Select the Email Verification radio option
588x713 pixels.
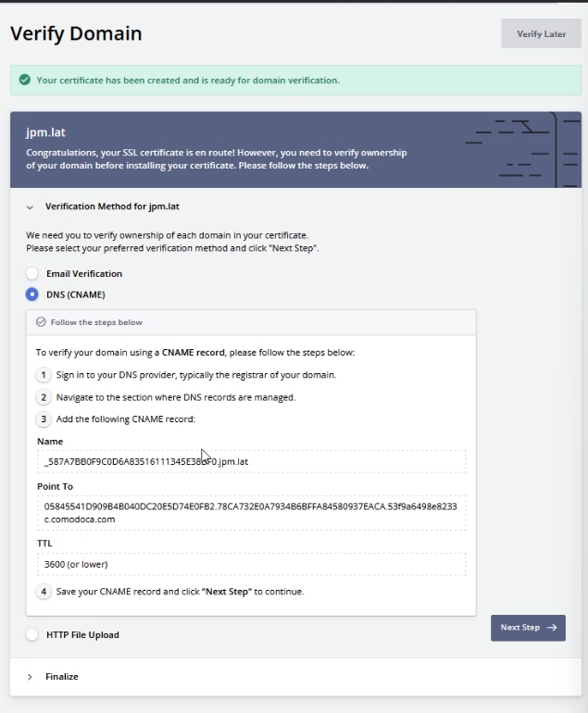point(32,274)
